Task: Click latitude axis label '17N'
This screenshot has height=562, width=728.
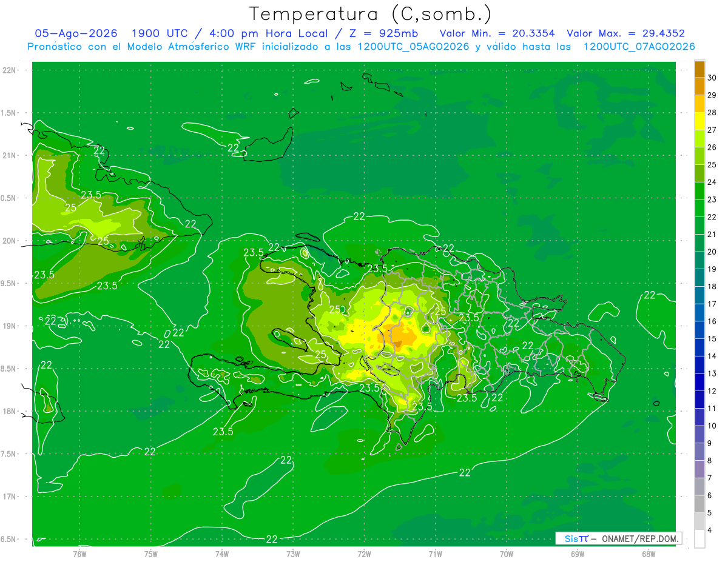Action: tap(10, 497)
